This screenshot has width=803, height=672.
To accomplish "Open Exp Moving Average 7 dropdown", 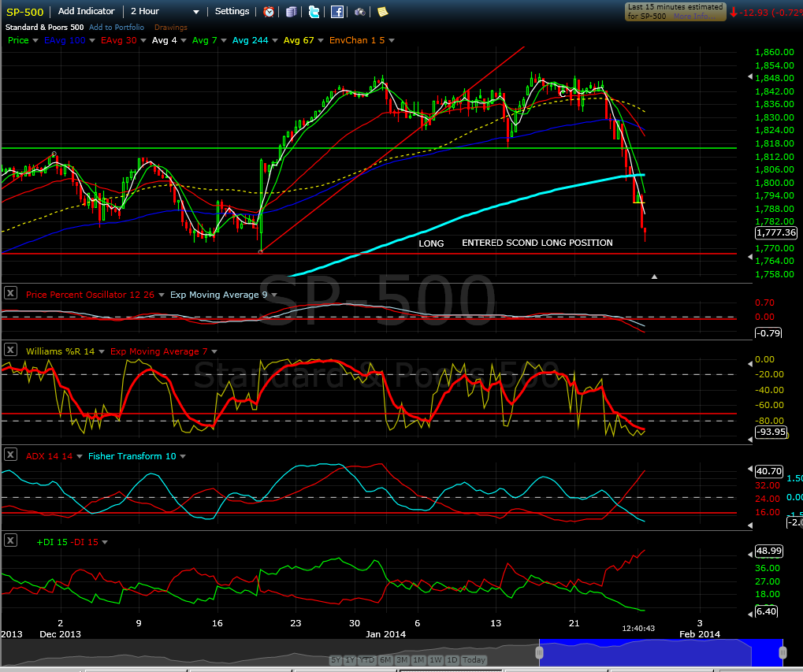I will (214, 351).
